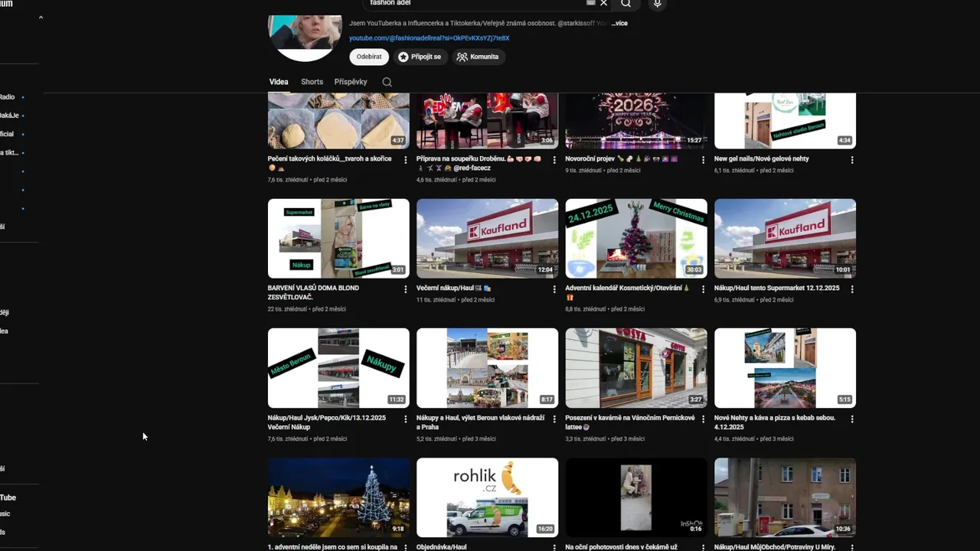Viewport: 980px width, 551px height.
Task: Open options menu for 'BARVENÍ VLASŮ DOMA BLOND' video
Action: pos(406,289)
